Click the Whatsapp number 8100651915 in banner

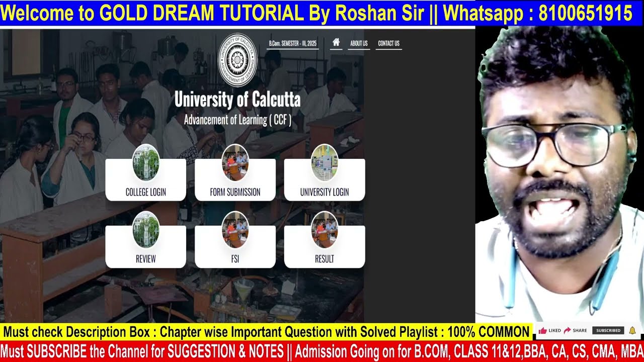click(585, 13)
